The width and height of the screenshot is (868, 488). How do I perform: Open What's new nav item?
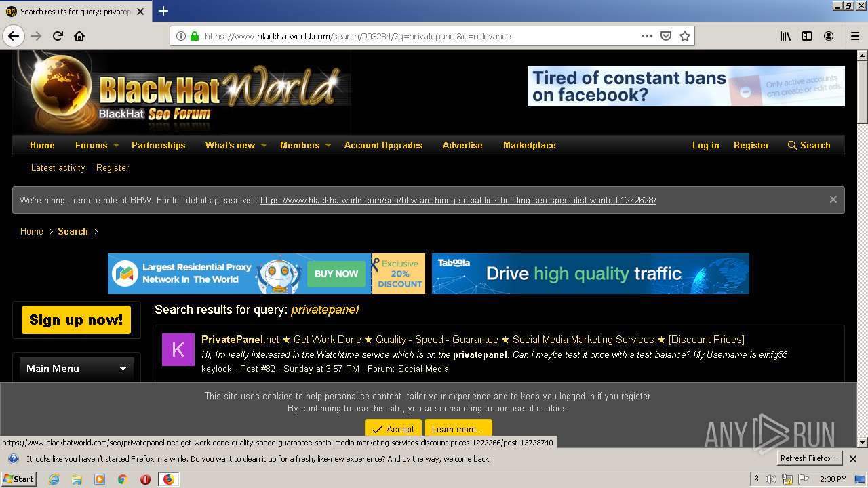click(x=230, y=145)
